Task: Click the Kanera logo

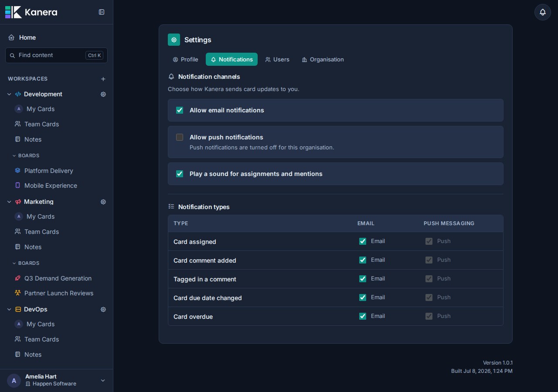Action: tap(31, 12)
